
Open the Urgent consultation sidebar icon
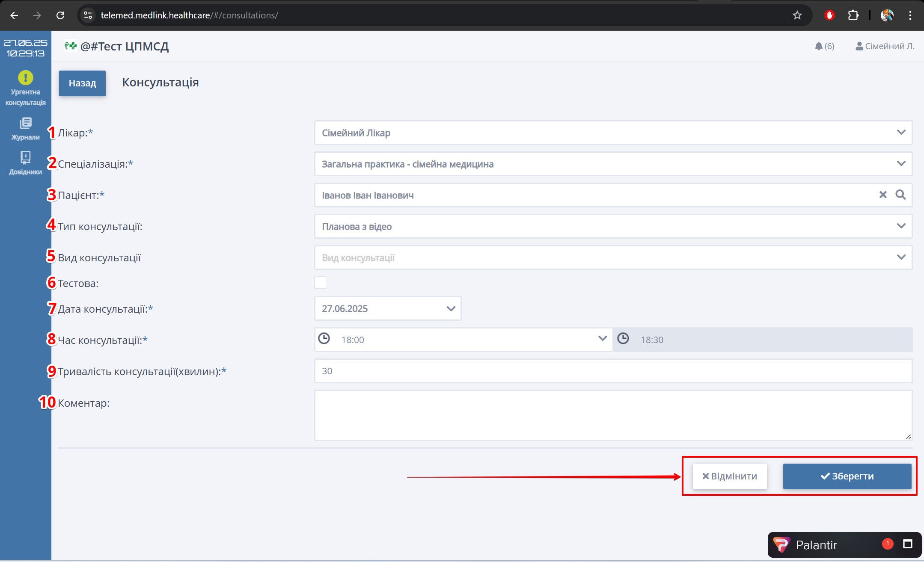(25, 78)
